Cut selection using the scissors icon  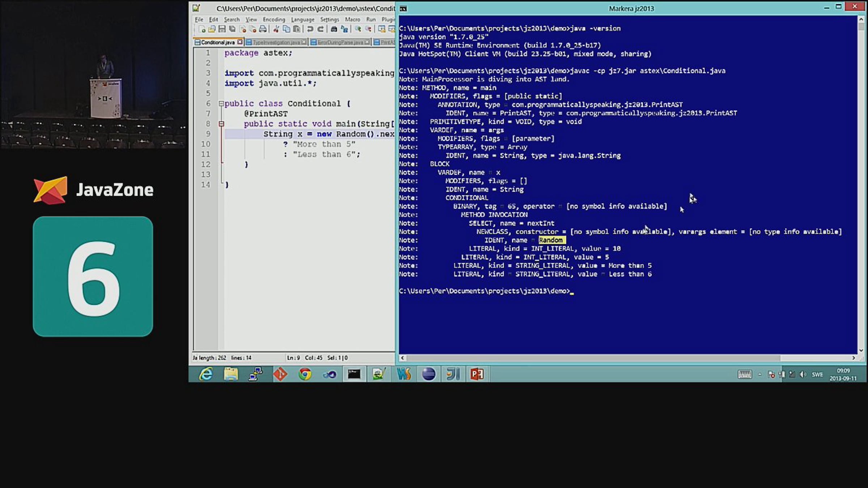(x=276, y=29)
